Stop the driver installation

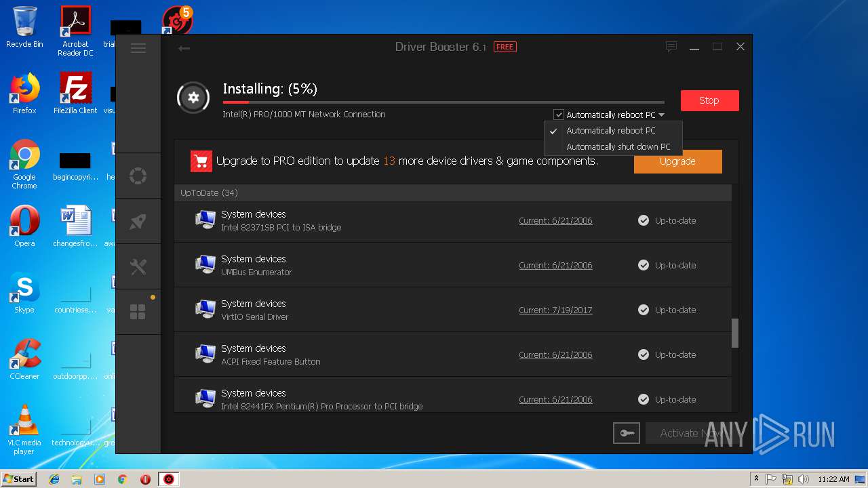coord(709,100)
